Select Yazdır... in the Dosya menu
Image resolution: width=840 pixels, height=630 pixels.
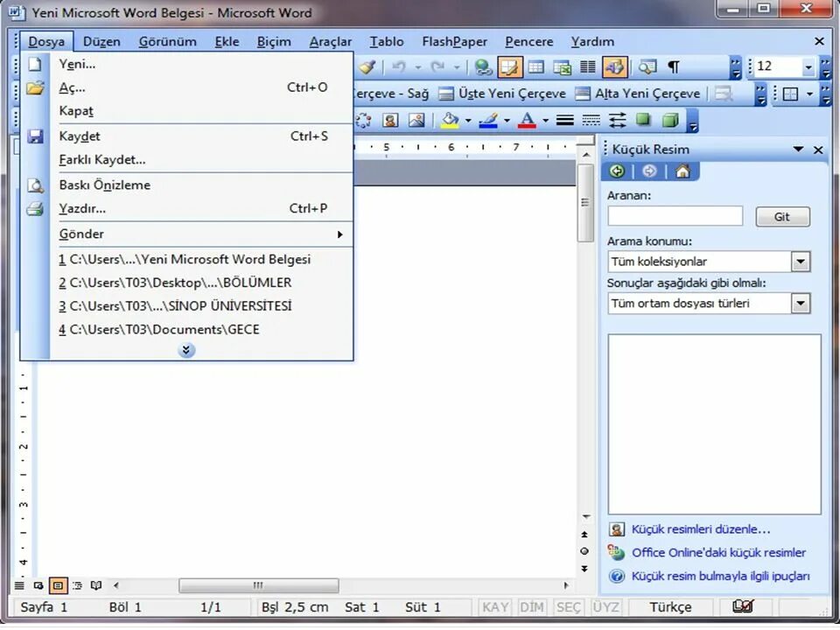tap(186, 208)
